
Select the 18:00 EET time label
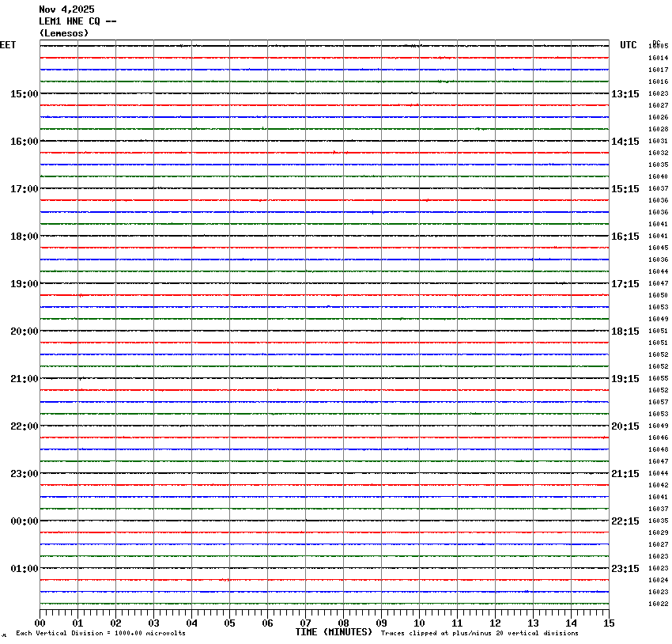coord(24,237)
